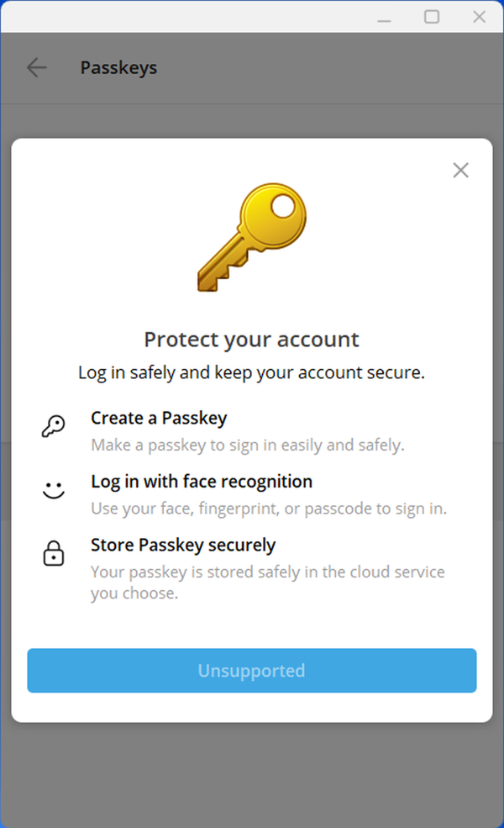Click the back arrow beside Passkeys

[36, 68]
